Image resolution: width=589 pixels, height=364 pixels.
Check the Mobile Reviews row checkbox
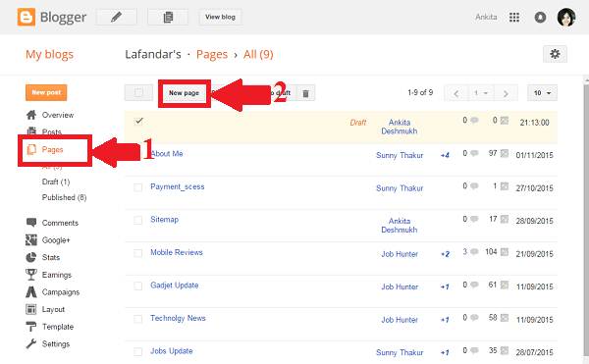tap(138, 253)
